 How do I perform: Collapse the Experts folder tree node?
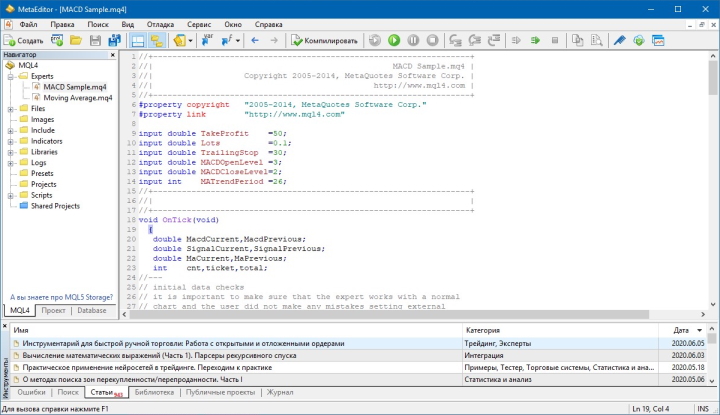9,75
